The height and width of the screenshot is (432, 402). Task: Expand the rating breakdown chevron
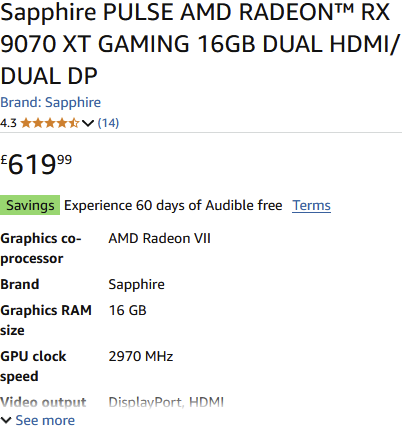click(88, 123)
